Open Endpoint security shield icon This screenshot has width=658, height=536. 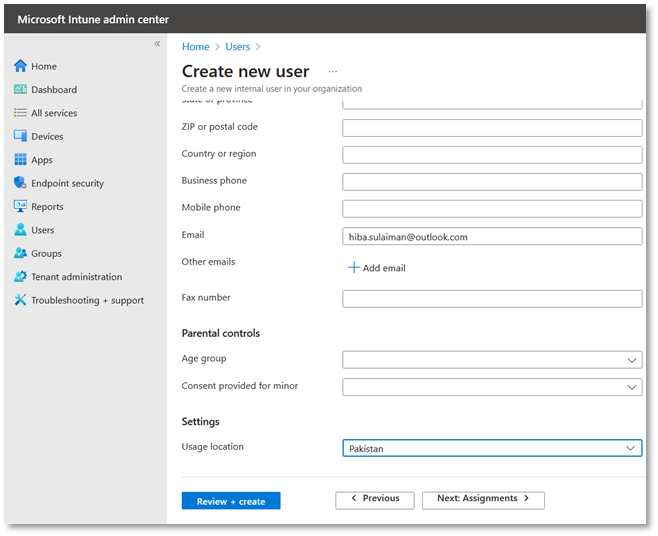[20, 183]
